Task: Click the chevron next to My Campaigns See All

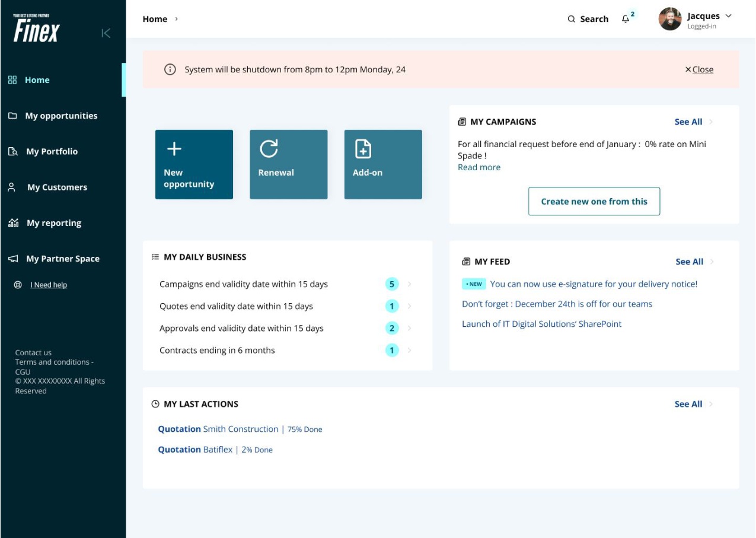Action: 711,122
